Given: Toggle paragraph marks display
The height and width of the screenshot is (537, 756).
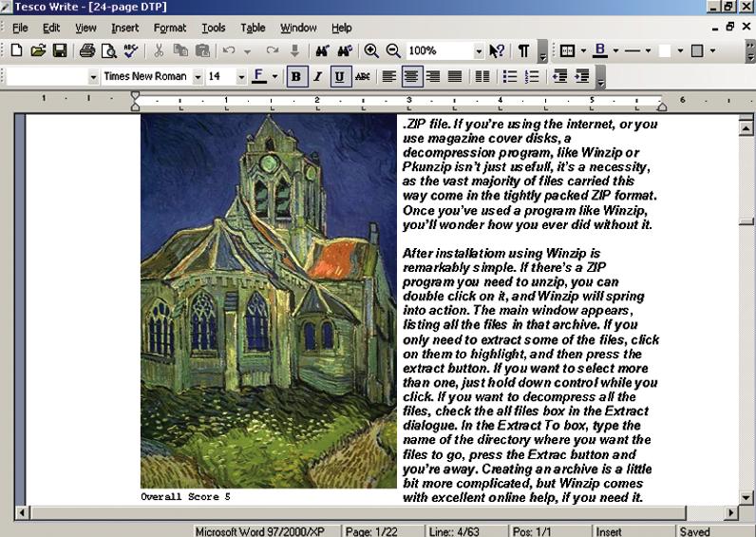Looking at the screenshot, I should [x=523, y=50].
